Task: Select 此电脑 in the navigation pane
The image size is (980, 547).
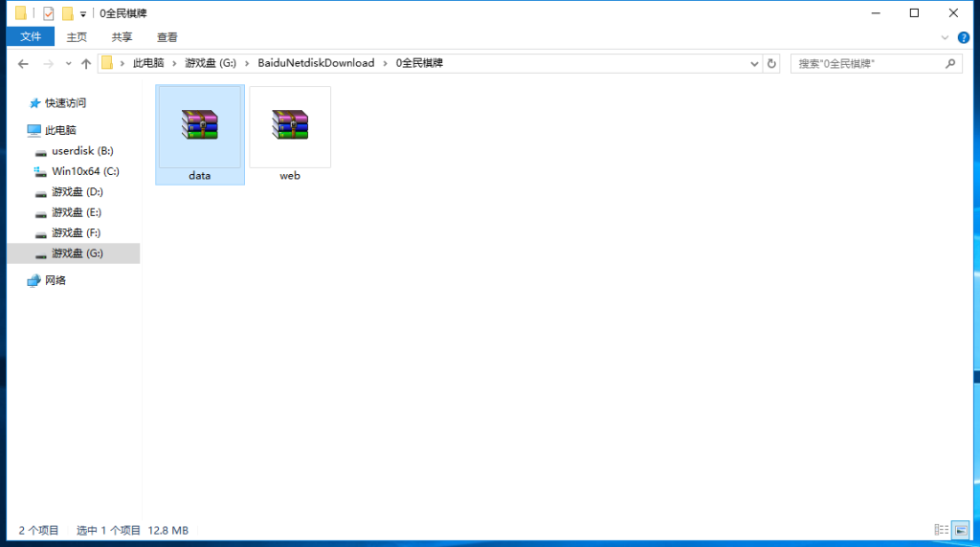Action: 60,130
